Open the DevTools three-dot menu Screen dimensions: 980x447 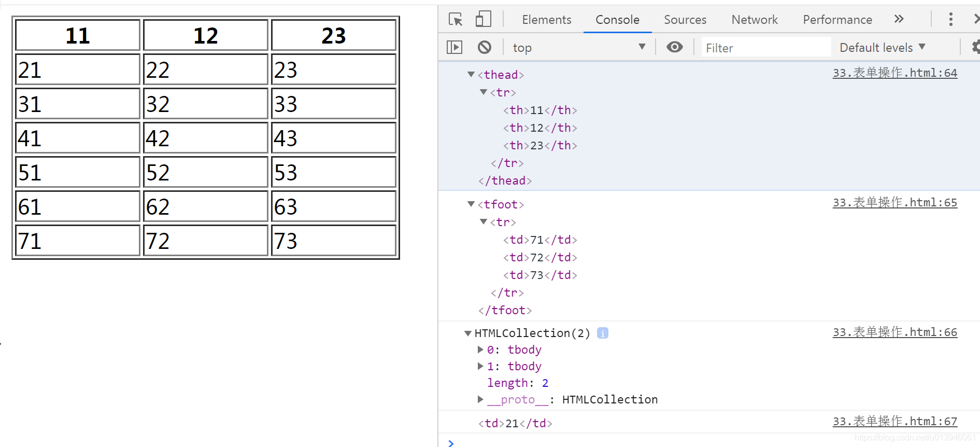click(x=950, y=19)
